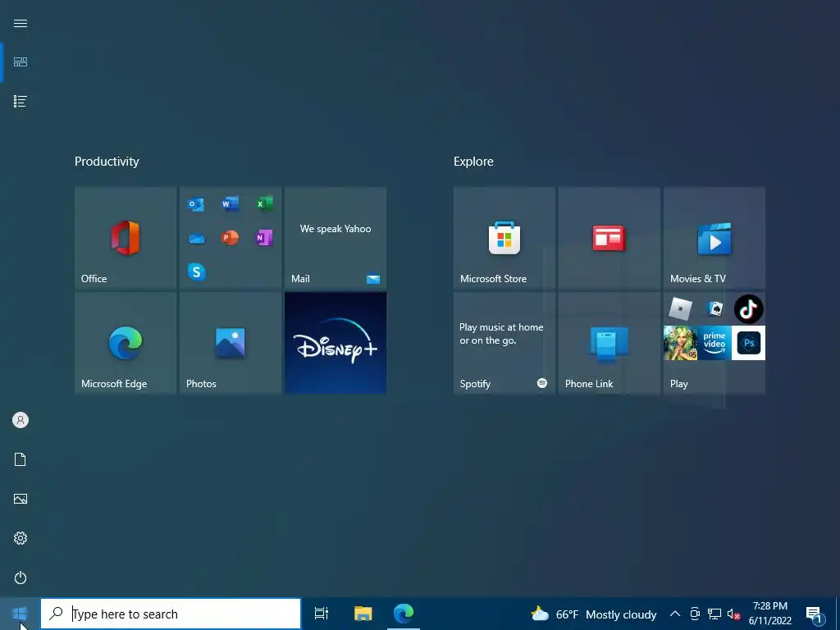Open Solitaire in the Play folder

[x=714, y=309]
